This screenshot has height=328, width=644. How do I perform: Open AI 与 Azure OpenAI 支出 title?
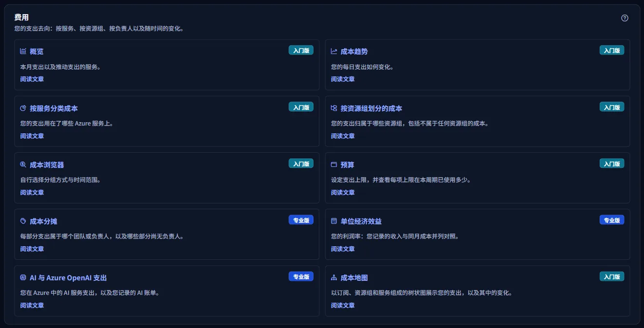point(68,278)
